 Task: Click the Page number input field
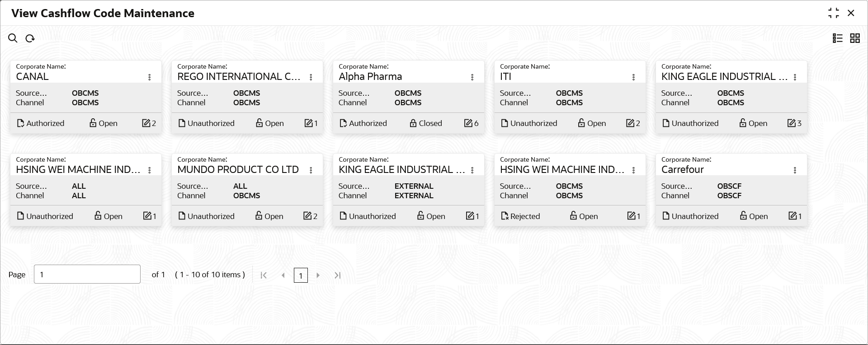[87, 274]
